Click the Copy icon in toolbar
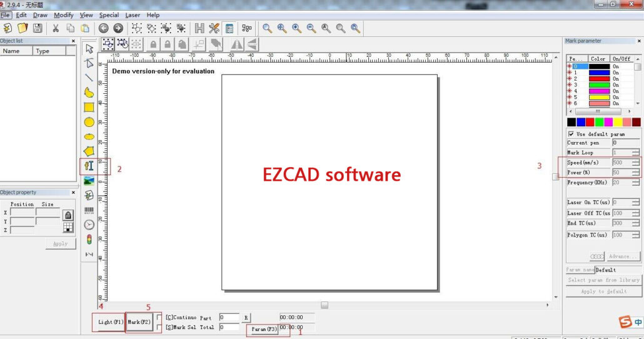This screenshot has width=644, height=339. click(x=70, y=28)
